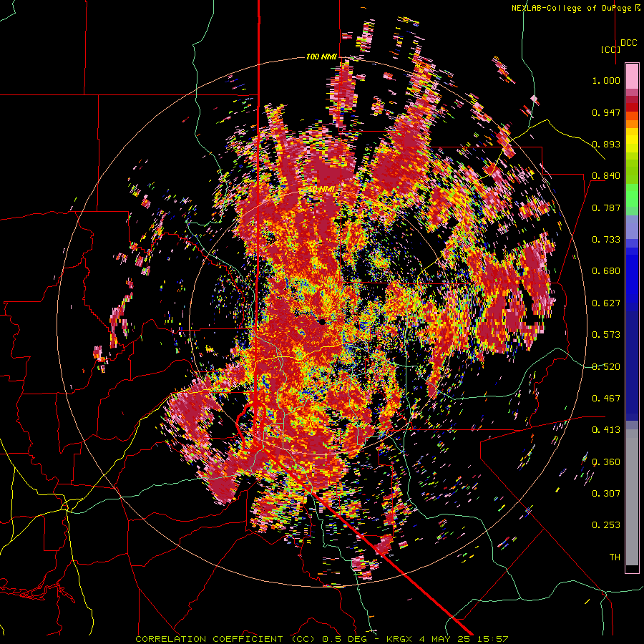Select the 0.733 legend value
Image resolution: width=644 pixels, height=644 pixels.
pyautogui.click(x=606, y=240)
